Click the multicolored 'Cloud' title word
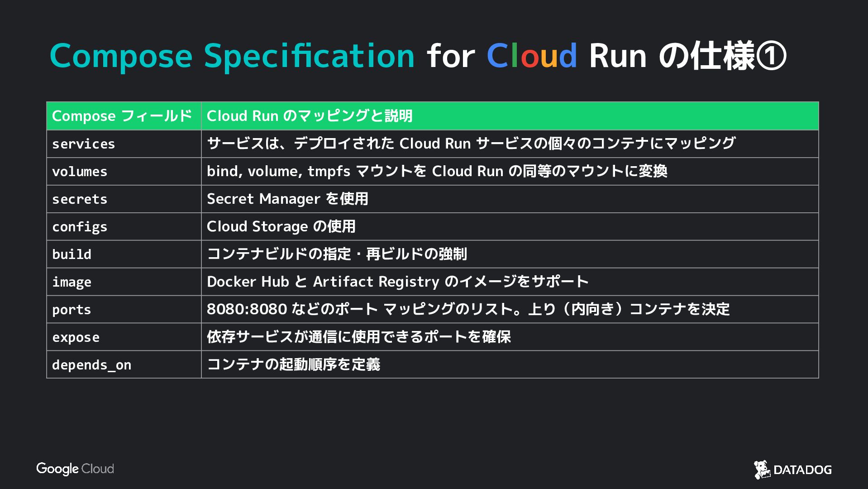The image size is (868, 489). pyautogui.click(x=531, y=56)
